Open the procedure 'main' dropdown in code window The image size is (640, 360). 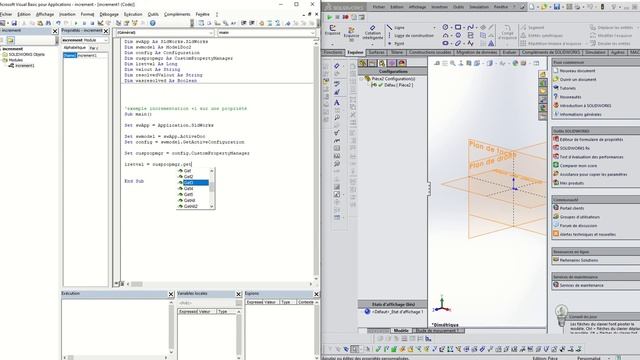click(312, 33)
